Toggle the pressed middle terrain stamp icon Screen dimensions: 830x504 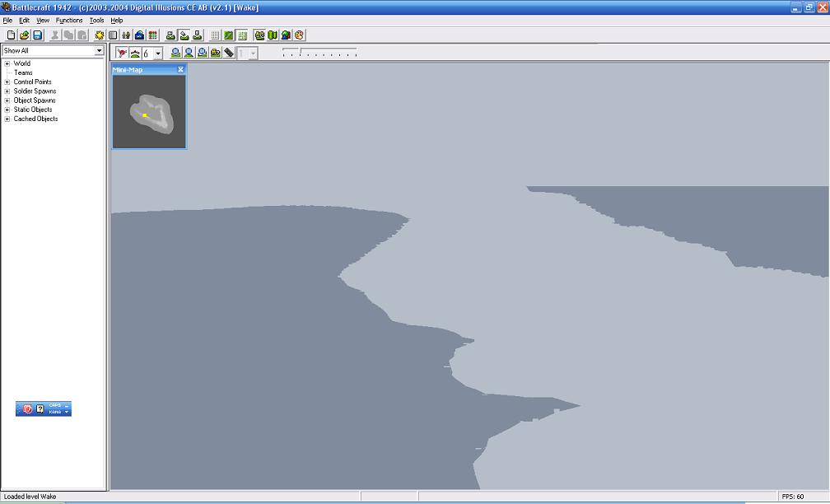184,35
